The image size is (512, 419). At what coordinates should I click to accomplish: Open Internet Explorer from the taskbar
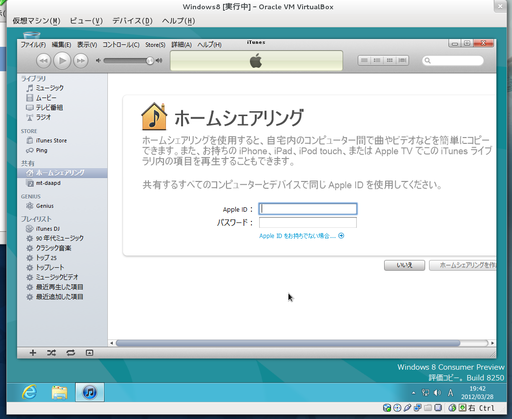point(29,392)
